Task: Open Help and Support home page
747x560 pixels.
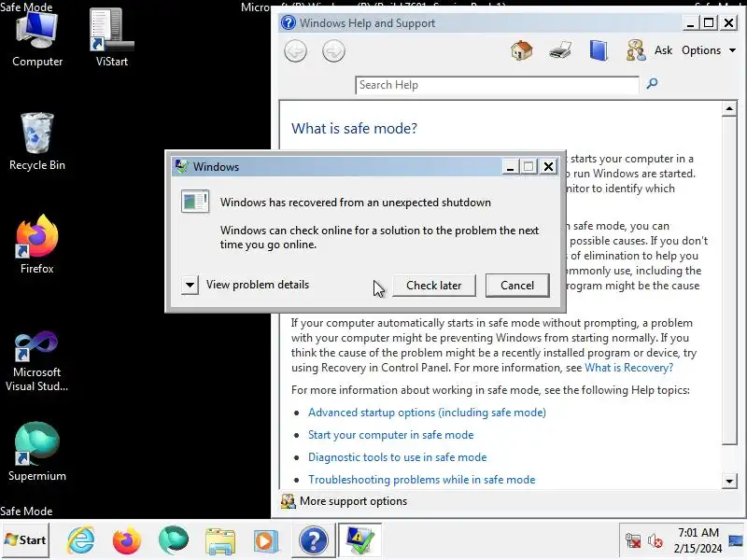Action: [x=522, y=50]
